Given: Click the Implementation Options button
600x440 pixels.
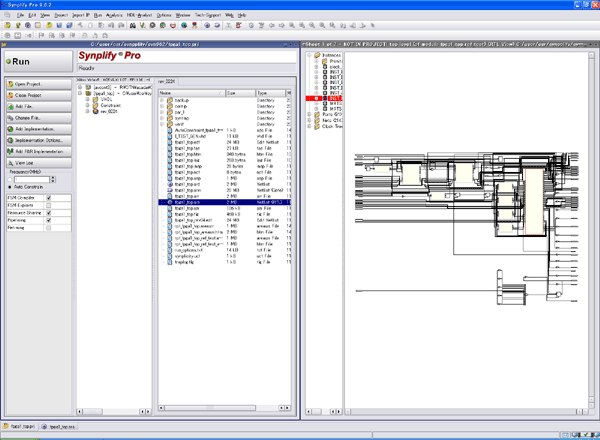Looking at the screenshot, I should [39, 140].
